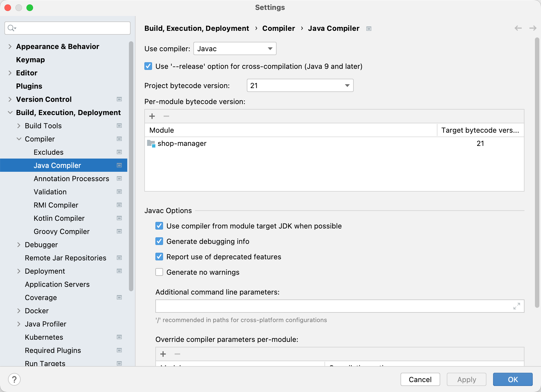Expand the Appearance & Behavior section

[10, 47]
